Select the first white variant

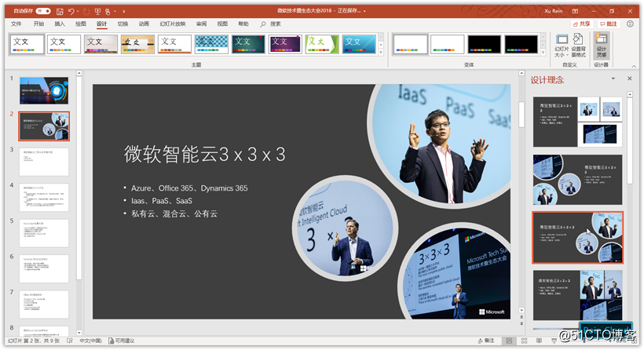pos(410,44)
